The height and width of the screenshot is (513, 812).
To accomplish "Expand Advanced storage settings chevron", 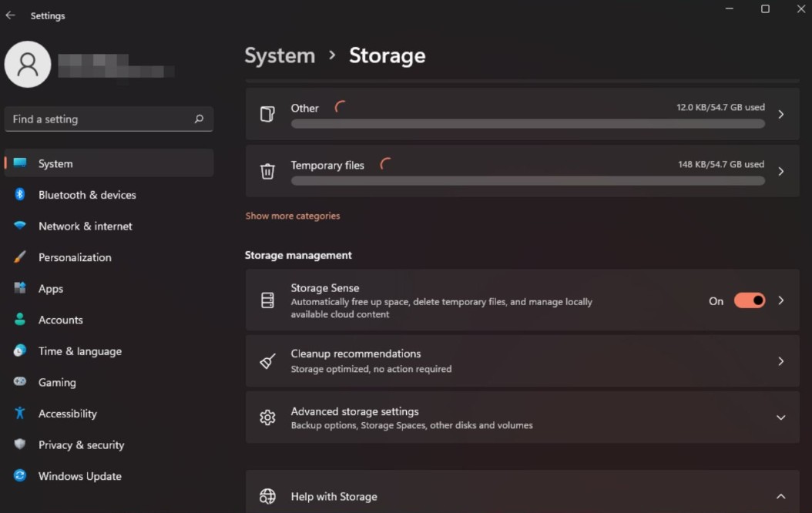I will 780,417.
